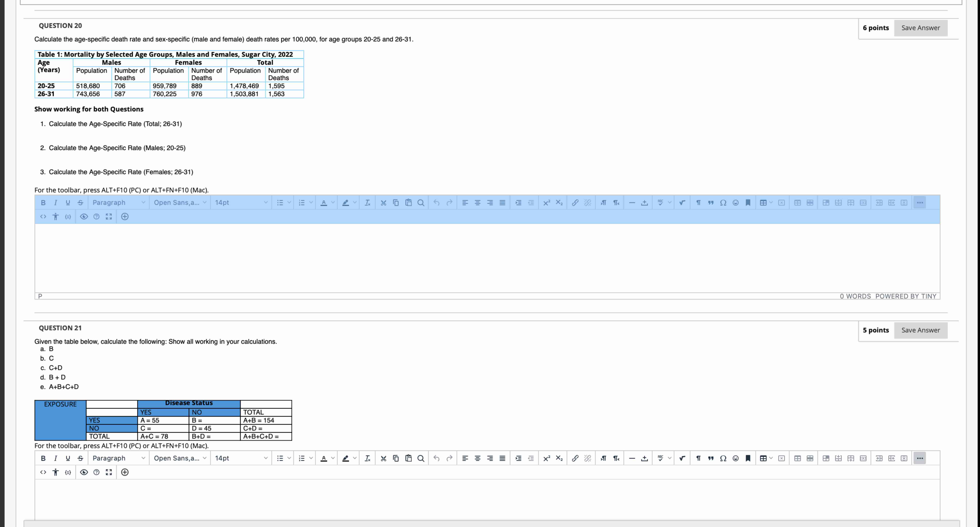Open Open Sans font family dropdown in Question 20
The height and width of the screenshot is (527, 980).
click(179, 203)
